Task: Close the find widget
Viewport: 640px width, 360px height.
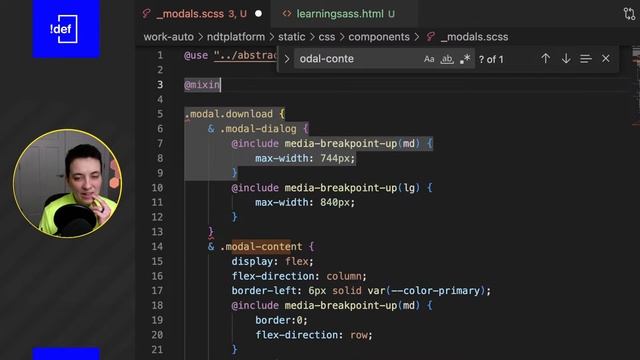Action: tap(606, 59)
